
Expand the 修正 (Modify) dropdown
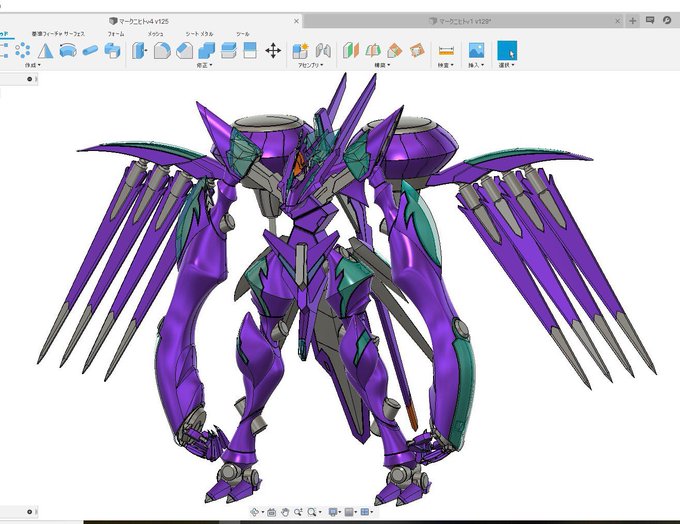coord(204,65)
